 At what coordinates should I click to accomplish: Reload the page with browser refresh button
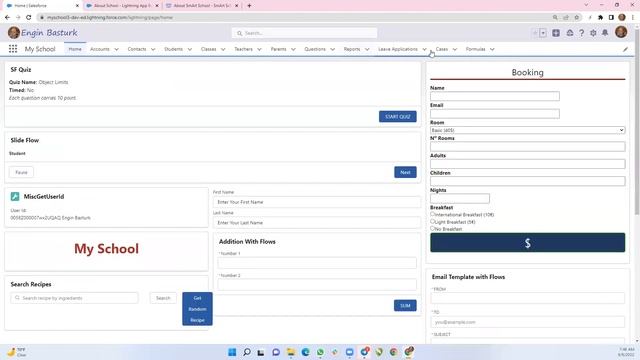(29, 18)
